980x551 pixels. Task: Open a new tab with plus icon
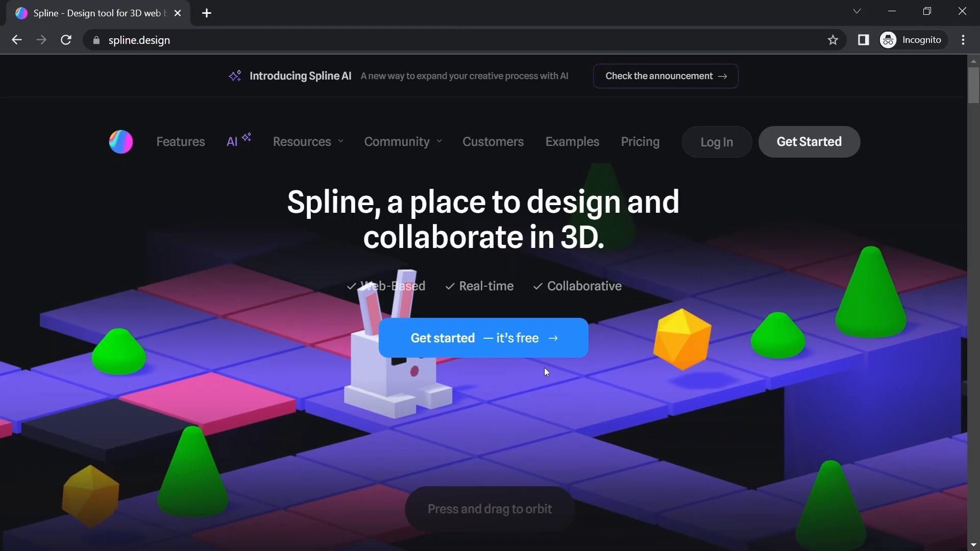[x=207, y=13]
